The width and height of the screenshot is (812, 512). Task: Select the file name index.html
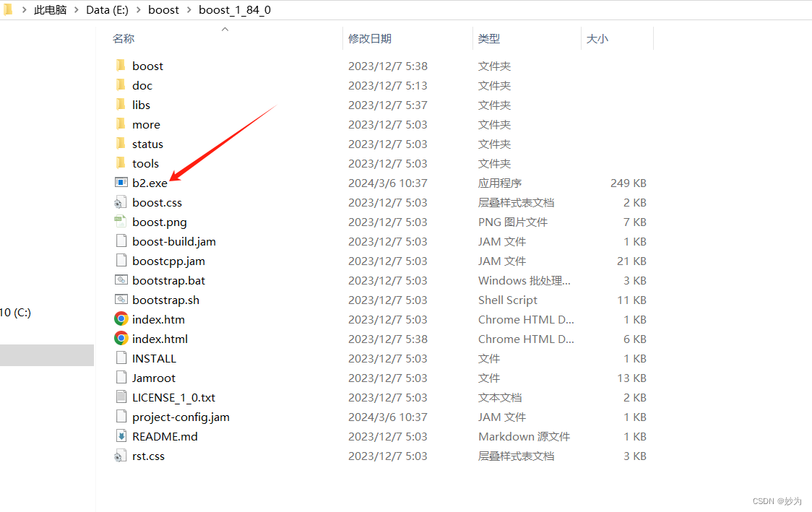point(160,339)
